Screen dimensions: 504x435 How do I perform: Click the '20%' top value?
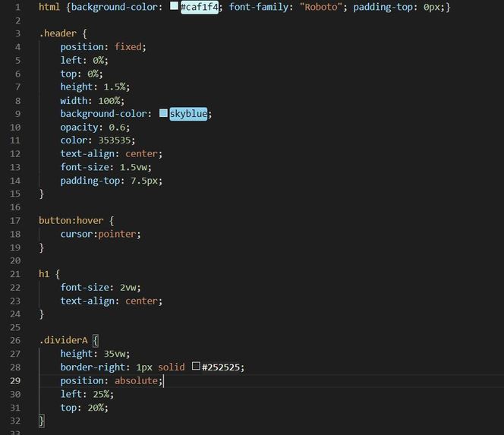96,408
